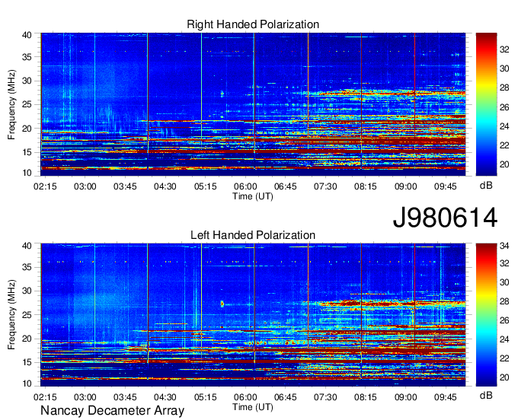
Task: Click the bottom plot 'Time (UT)' axis label
Action: point(253,407)
